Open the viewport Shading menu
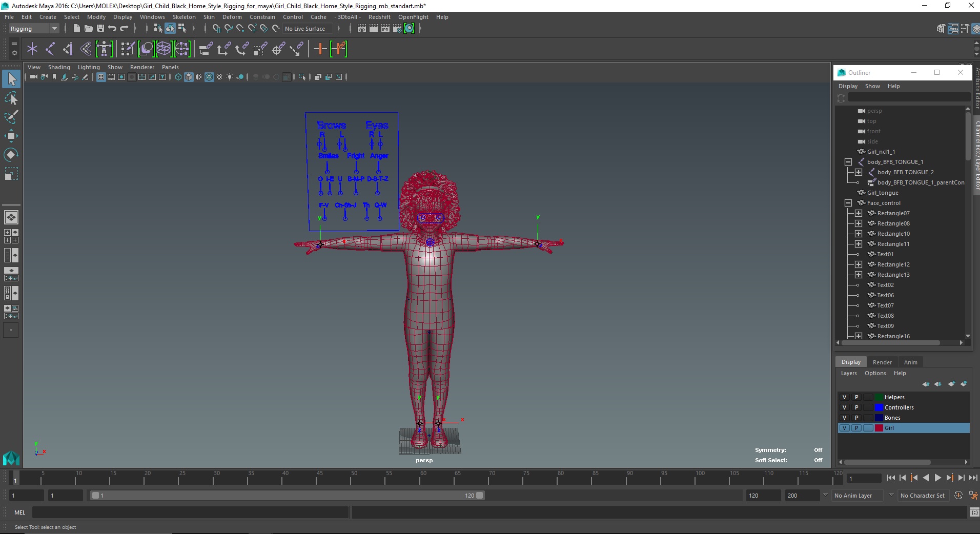Viewport: 980px width, 534px height. click(x=59, y=67)
